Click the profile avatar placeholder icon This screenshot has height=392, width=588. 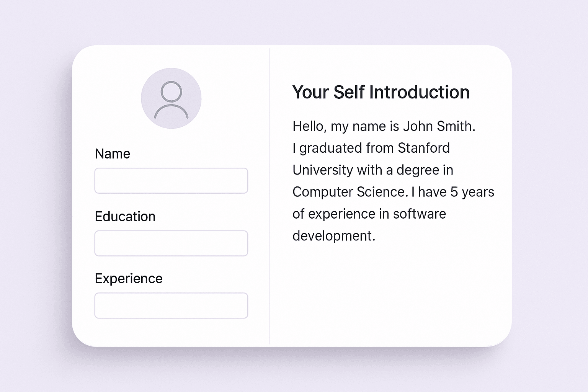[x=171, y=98]
